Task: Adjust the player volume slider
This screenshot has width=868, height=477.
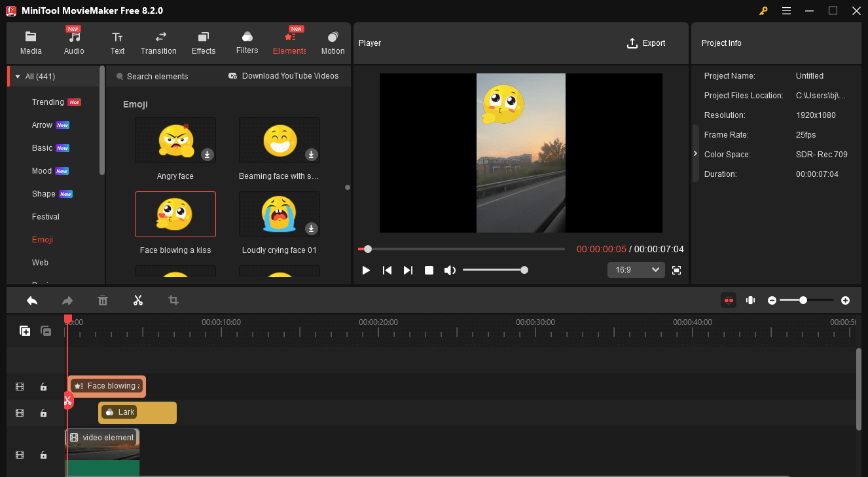Action: click(494, 270)
